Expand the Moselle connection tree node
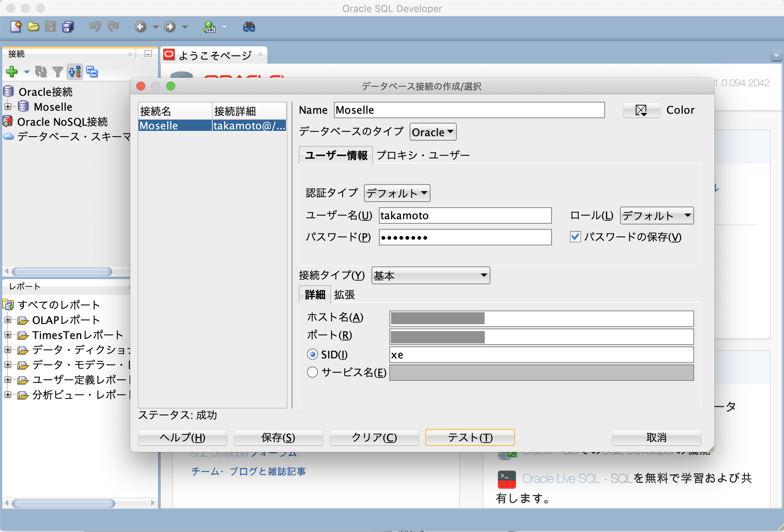Viewport: 784px width, 532px height. click(8, 107)
